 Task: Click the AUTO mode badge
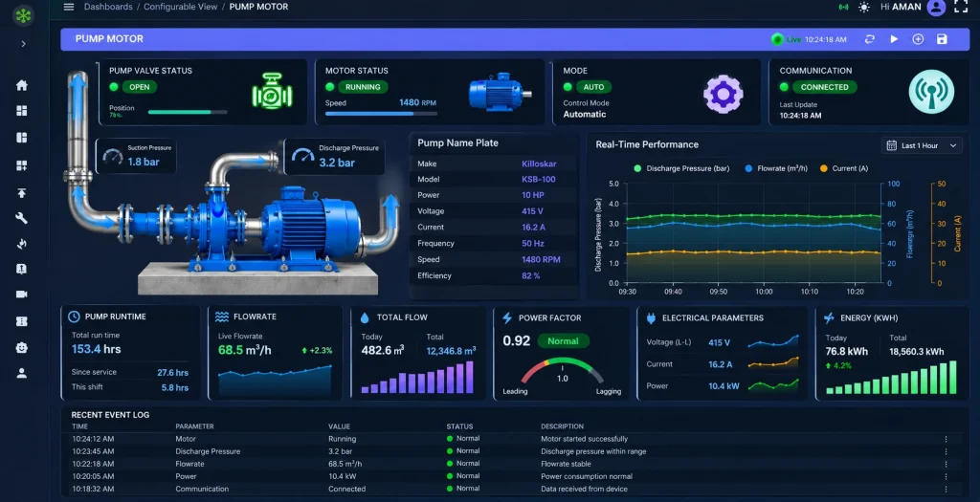(593, 87)
